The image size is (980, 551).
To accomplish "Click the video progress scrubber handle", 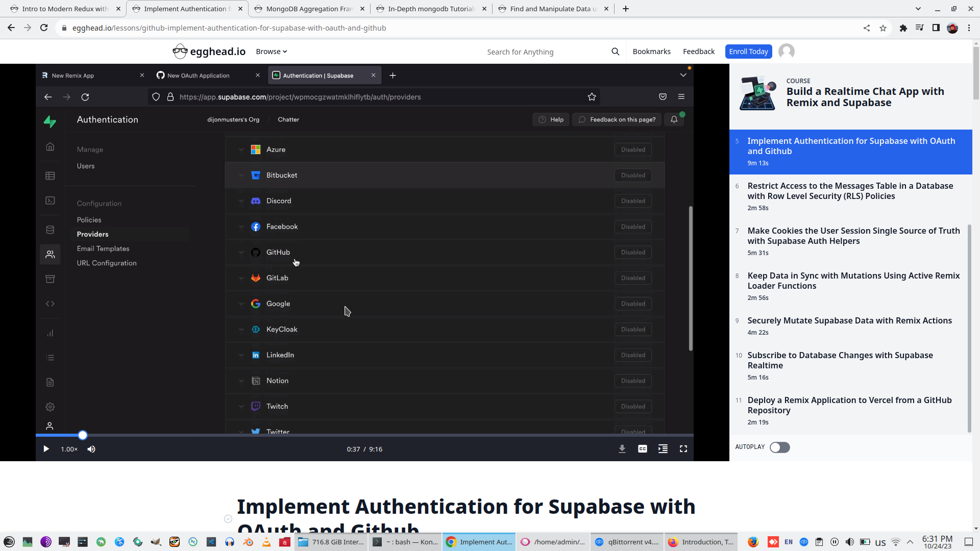I will tap(83, 435).
